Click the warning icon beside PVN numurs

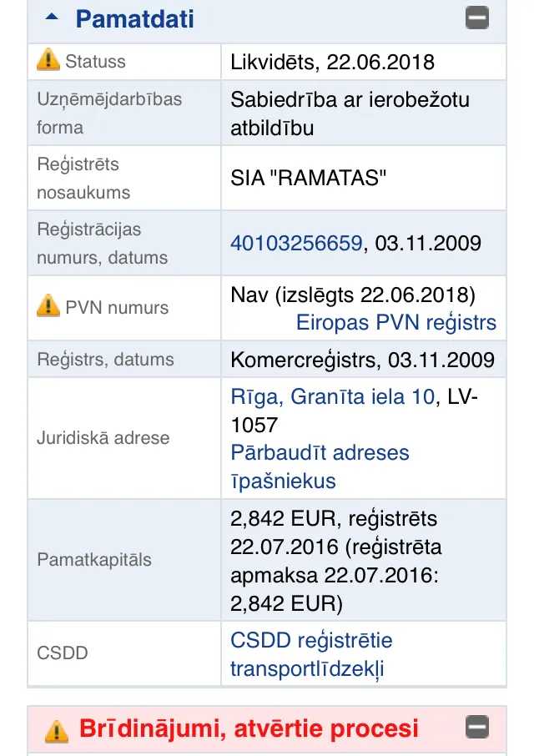48,305
